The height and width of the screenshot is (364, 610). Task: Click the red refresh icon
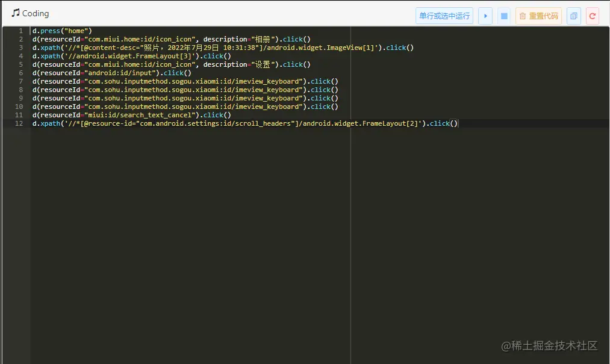[x=593, y=16]
